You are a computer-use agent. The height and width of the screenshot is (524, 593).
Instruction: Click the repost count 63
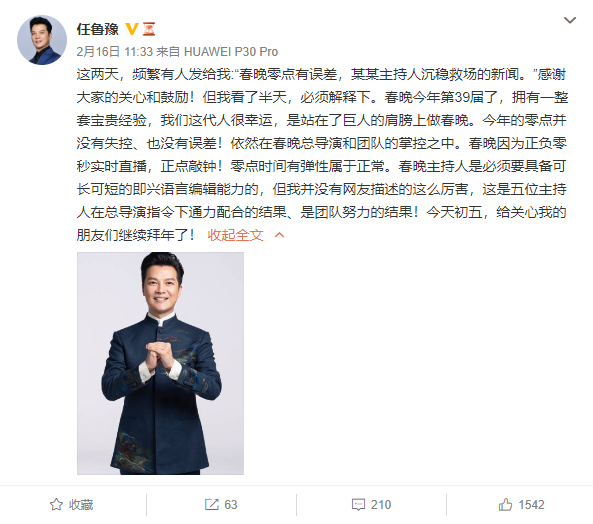231,505
